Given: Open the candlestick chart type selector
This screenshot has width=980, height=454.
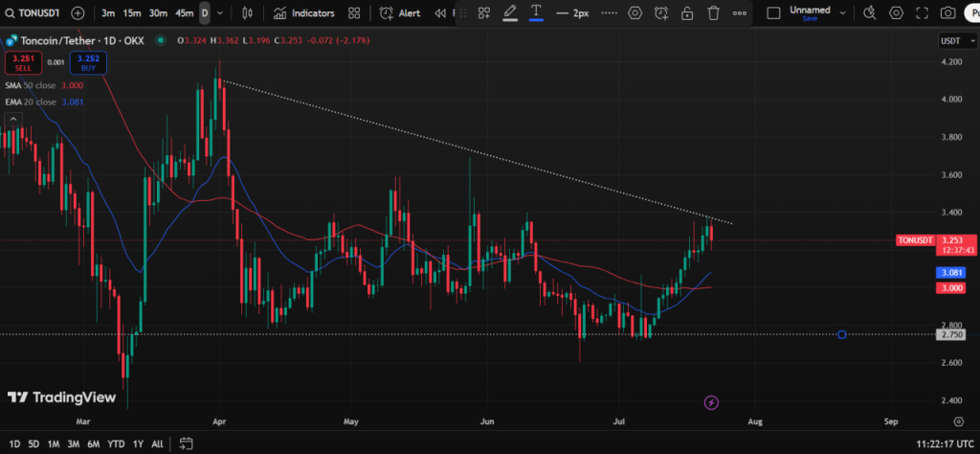Looking at the screenshot, I should [247, 12].
